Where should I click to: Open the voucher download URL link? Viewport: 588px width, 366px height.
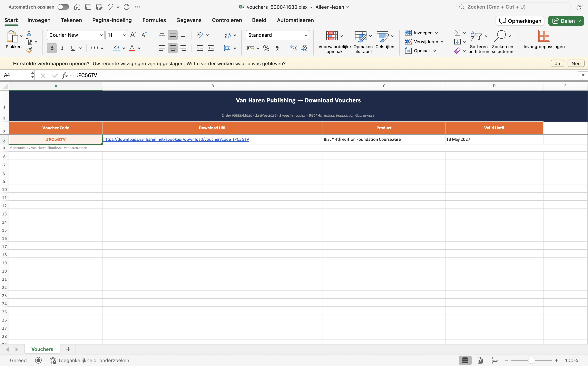tap(176, 139)
